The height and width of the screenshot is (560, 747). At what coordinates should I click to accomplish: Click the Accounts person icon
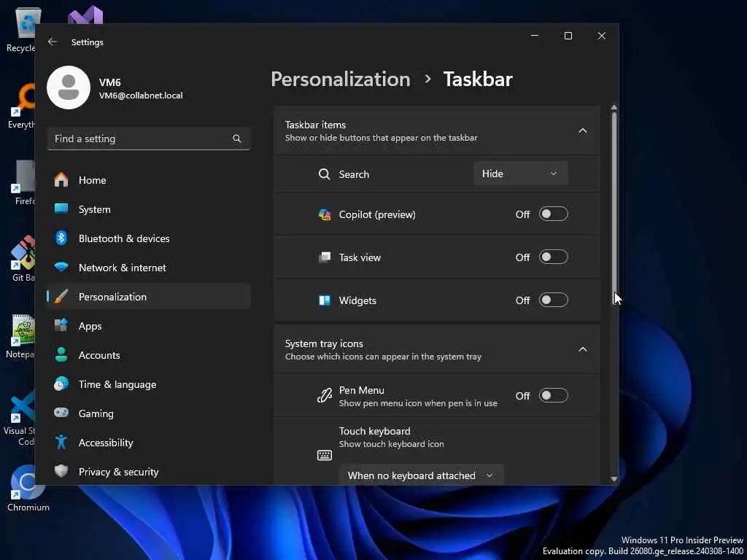coord(61,355)
